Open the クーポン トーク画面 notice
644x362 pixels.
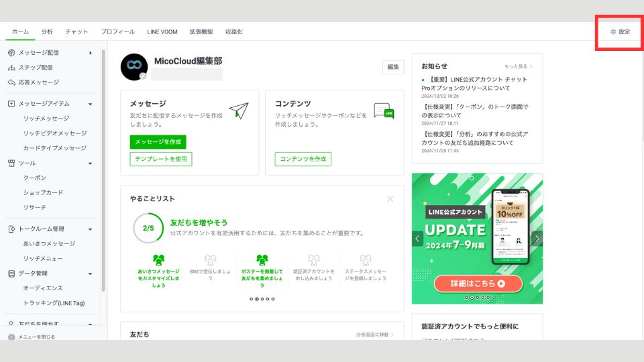coord(475,111)
